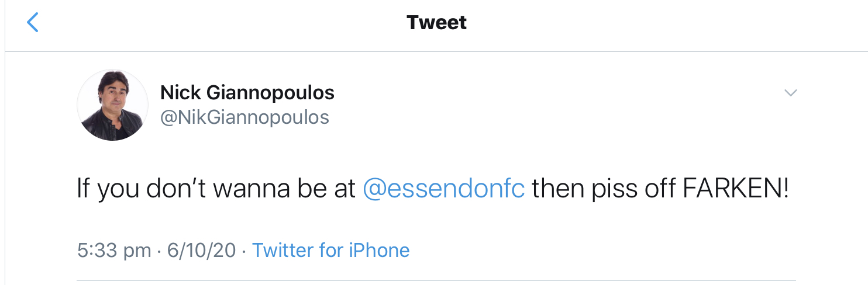This screenshot has height=285, width=868.
Task: Go back using the blue arrow
Action: coord(33,23)
